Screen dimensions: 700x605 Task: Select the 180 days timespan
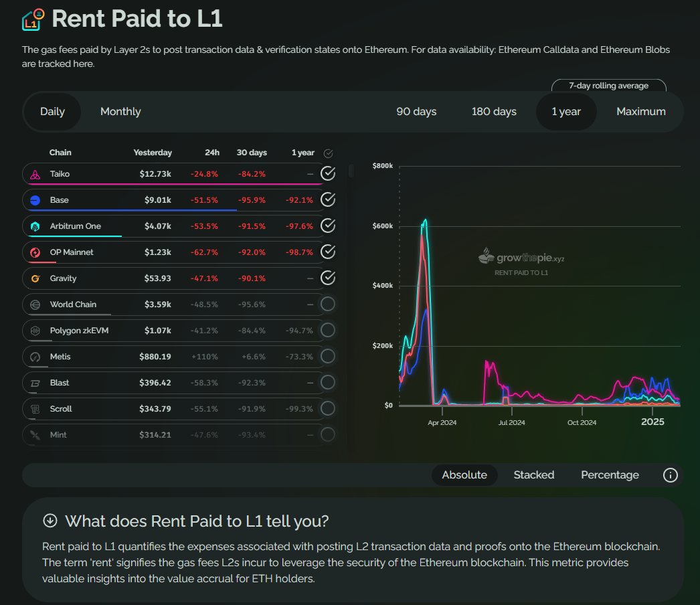tap(494, 112)
